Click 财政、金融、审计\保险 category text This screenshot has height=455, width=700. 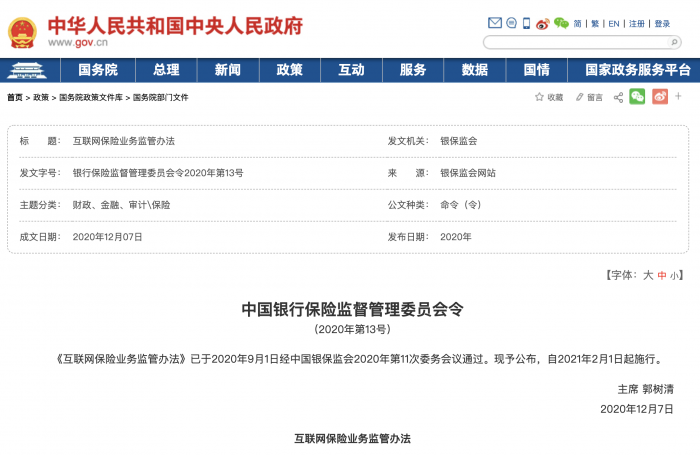pyautogui.click(x=121, y=205)
